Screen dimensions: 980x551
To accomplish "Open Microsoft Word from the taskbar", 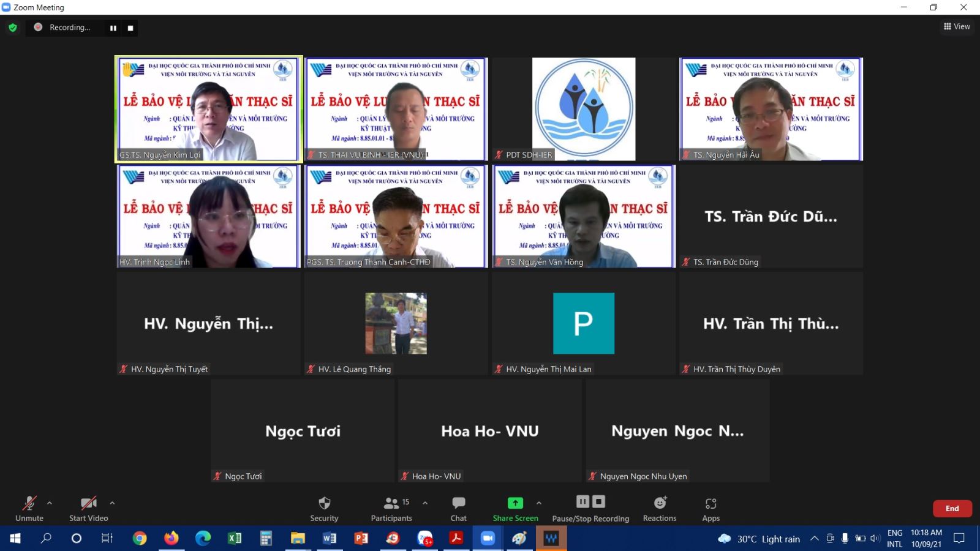I will (329, 538).
